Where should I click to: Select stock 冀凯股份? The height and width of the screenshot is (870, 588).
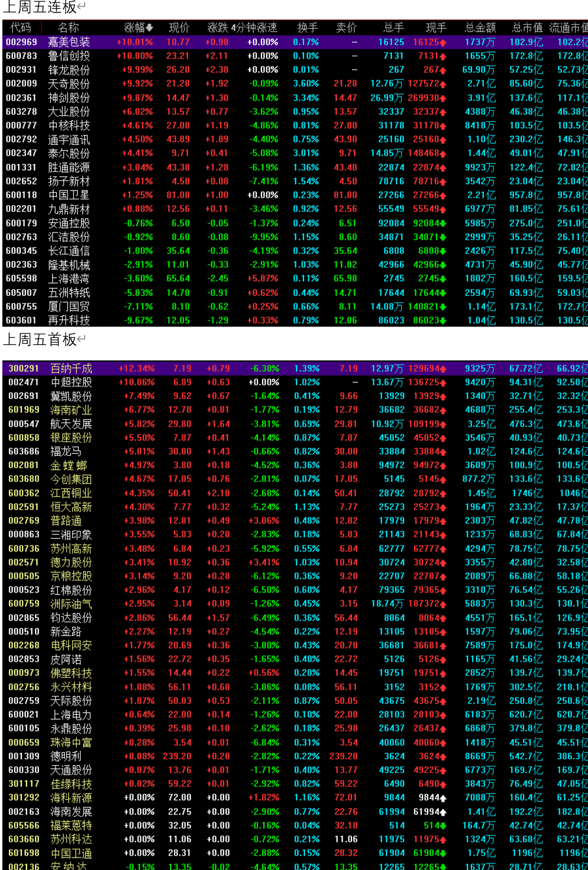click(x=72, y=396)
